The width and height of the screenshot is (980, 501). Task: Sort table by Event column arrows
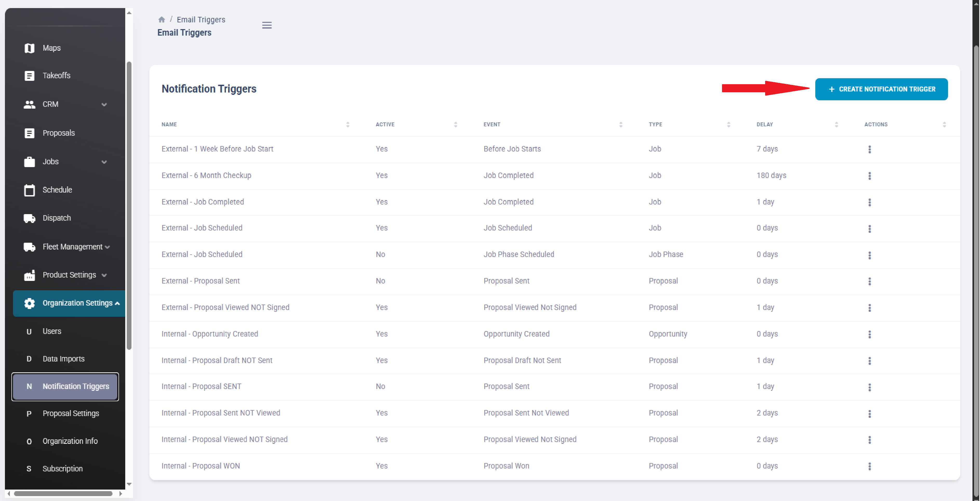pos(620,125)
